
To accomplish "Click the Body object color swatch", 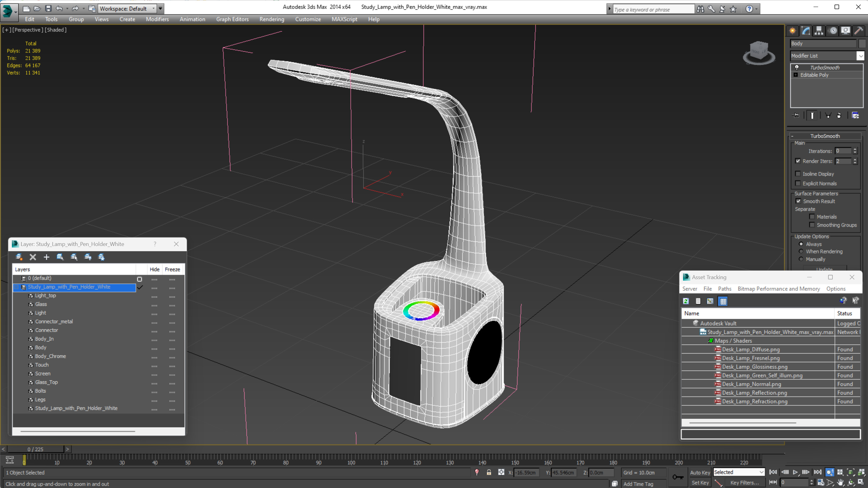I will click(x=862, y=43).
